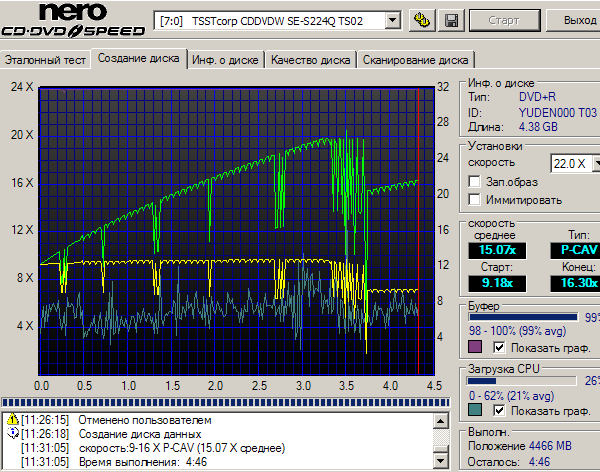
Task: Click the buffer range 98 - 100% text
Action: click(517, 330)
